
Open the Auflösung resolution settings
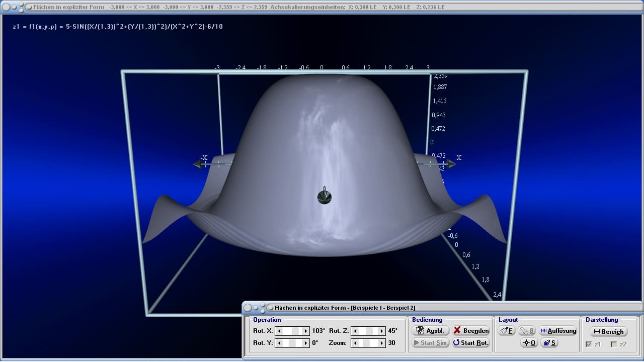click(558, 330)
